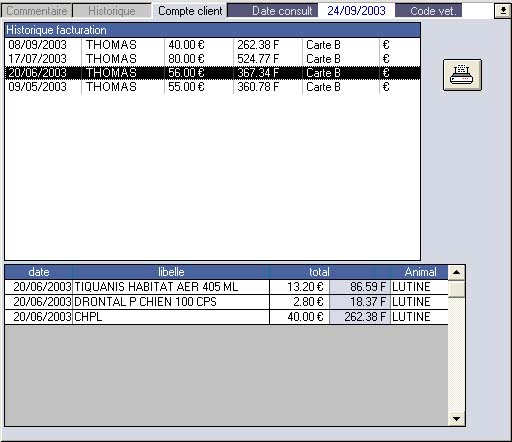Screen dimensions: 512x442
Task: Click the details table scrollbar thumb
Action: click(456, 289)
